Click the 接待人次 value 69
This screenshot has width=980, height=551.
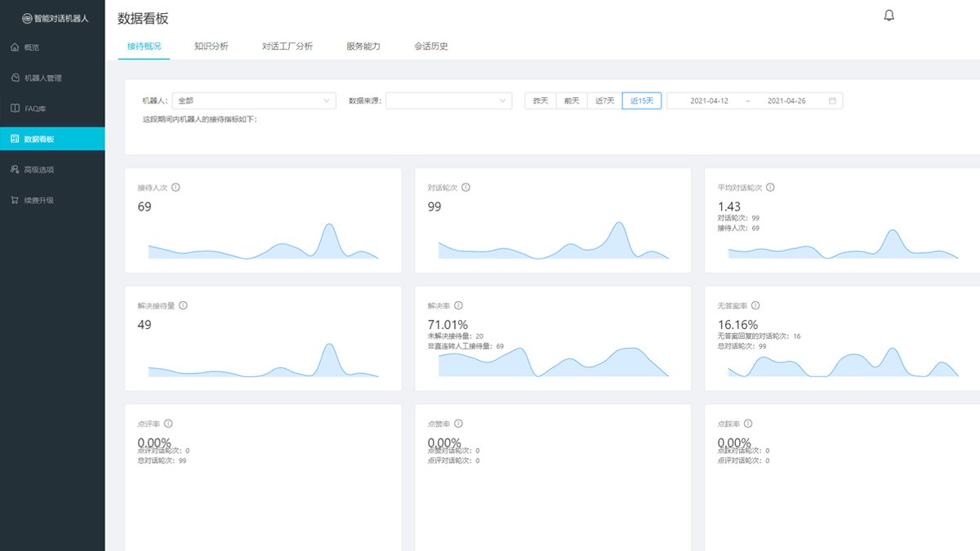[145, 207]
